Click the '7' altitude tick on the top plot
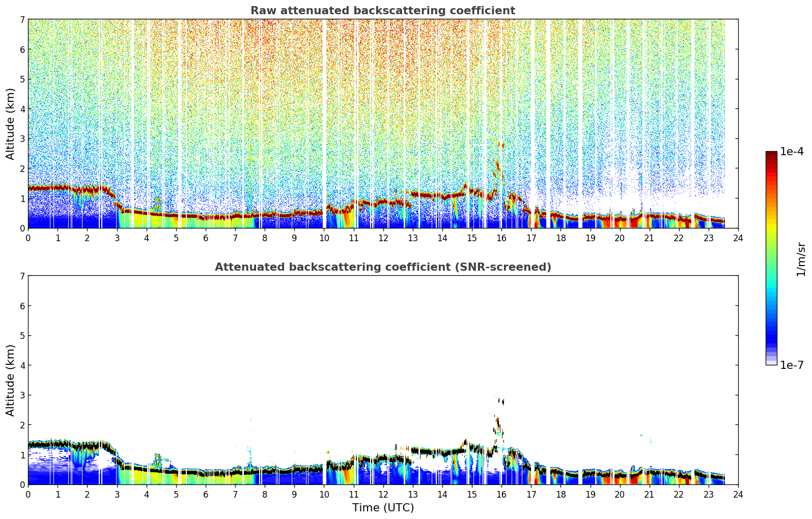Viewport: 812px width, 519px height. 22,19
